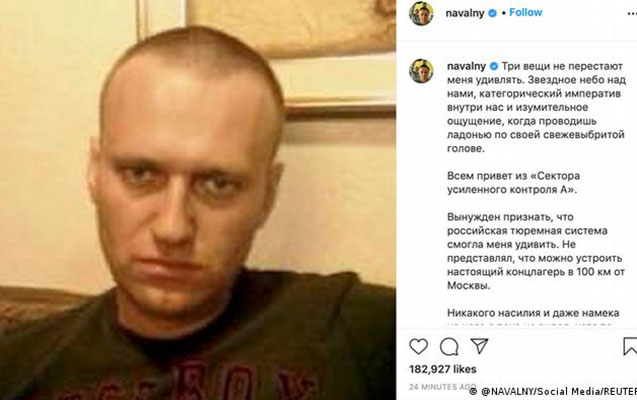Like the post with the heart icon
This screenshot has width=637, height=400.
click(418, 346)
